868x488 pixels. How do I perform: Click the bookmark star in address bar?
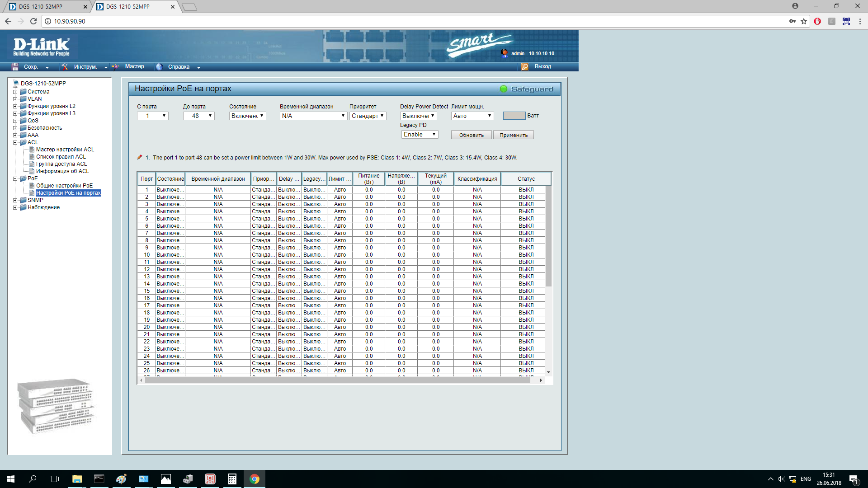(804, 21)
